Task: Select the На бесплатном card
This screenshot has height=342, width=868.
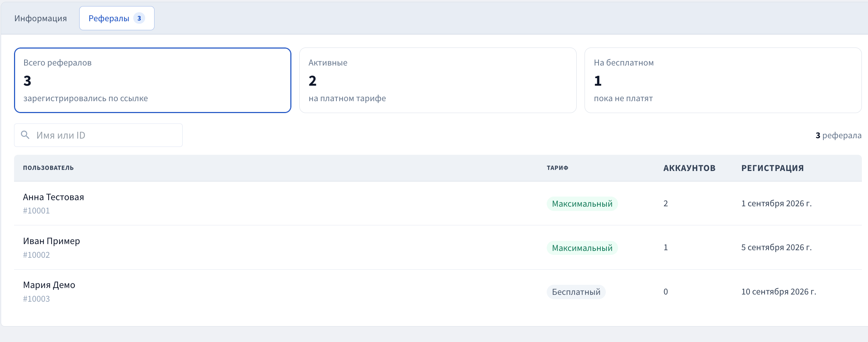Action: (x=723, y=80)
